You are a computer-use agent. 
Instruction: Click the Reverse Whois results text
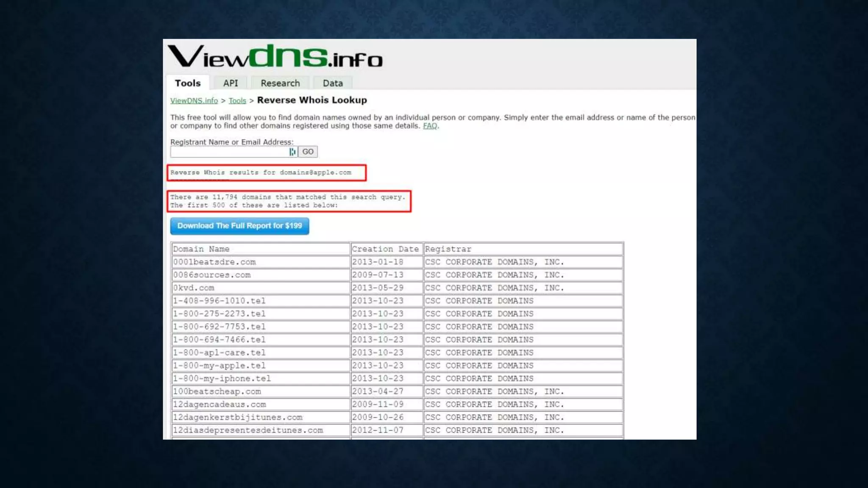coord(261,172)
